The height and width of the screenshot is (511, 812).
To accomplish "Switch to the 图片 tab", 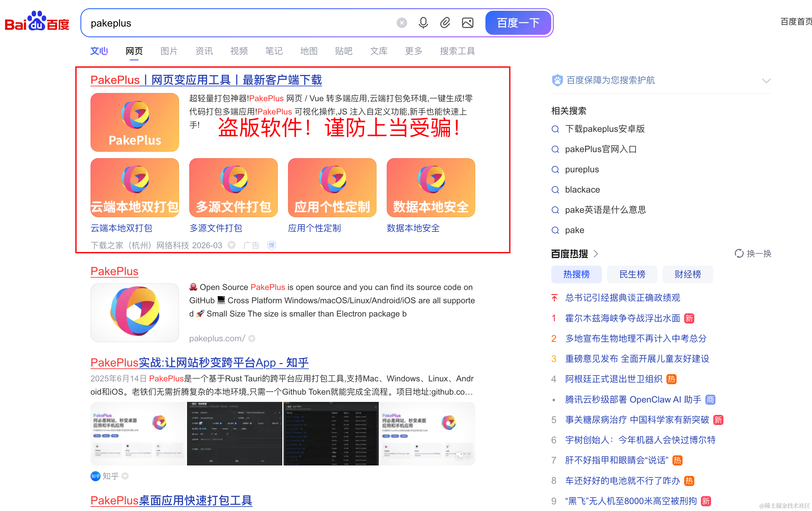I will (169, 51).
